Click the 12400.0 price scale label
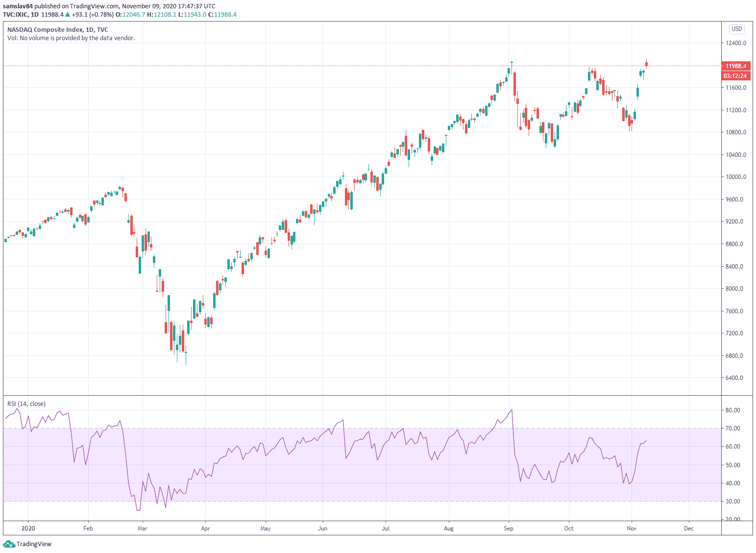756x553 pixels. point(735,43)
